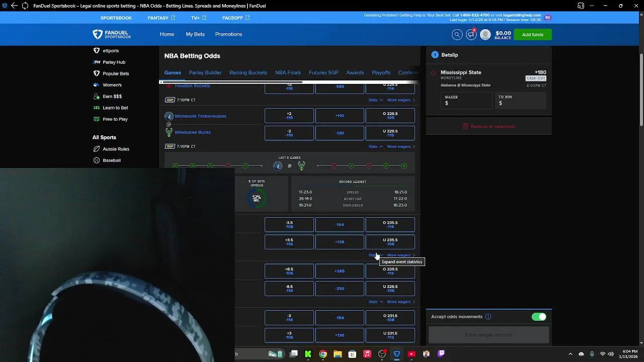Click the Milwaukee Bucks team logo

(169, 132)
